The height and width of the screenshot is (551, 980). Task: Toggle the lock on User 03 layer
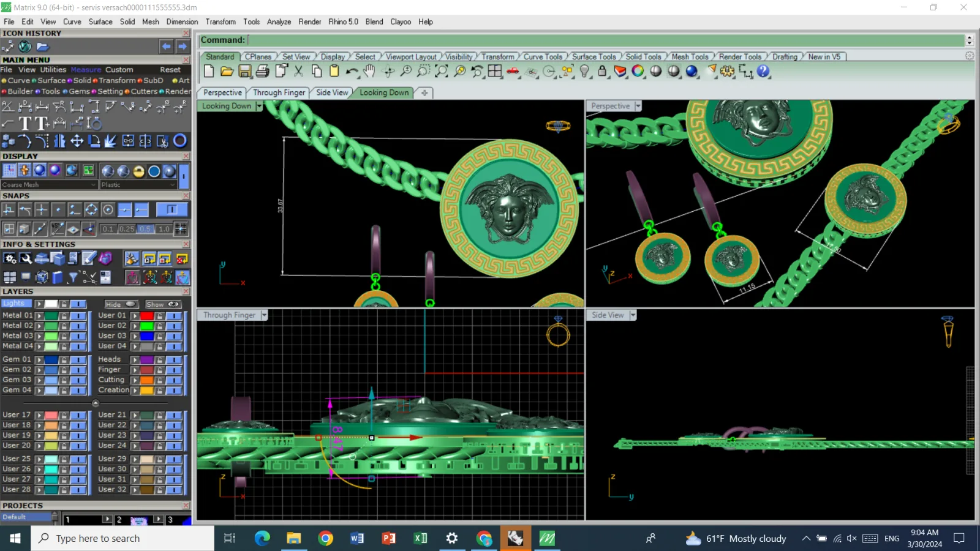(160, 336)
